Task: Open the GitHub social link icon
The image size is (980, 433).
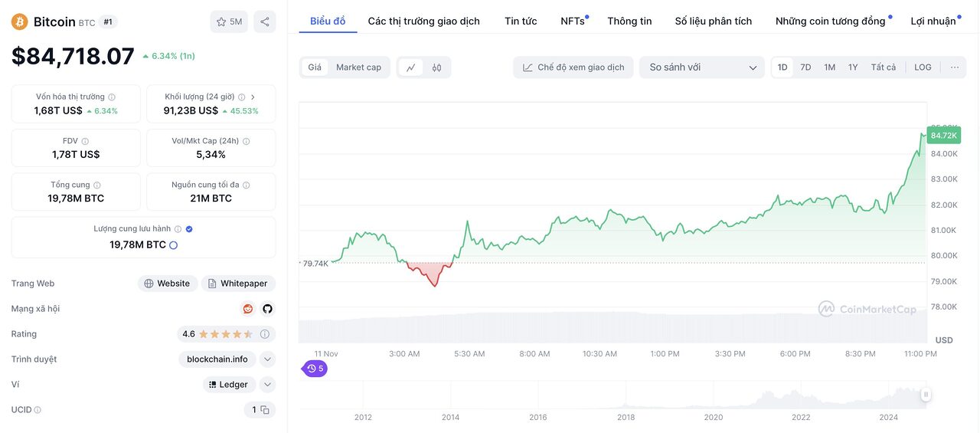Action: click(x=267, y=309)
